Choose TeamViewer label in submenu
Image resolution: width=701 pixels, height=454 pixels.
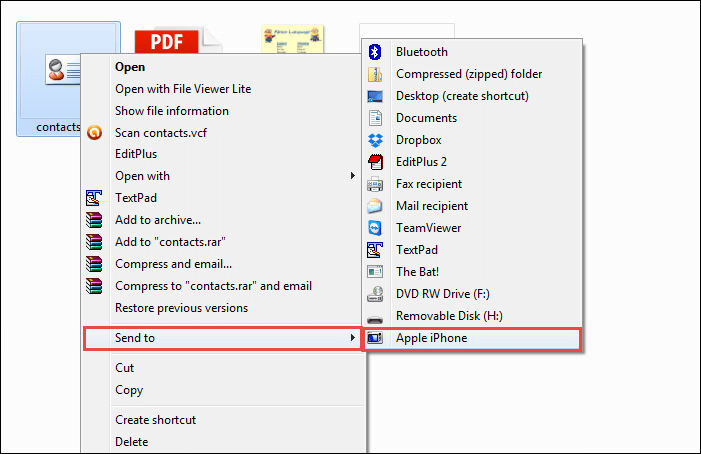pyautogui.click(x=429, y=228)
